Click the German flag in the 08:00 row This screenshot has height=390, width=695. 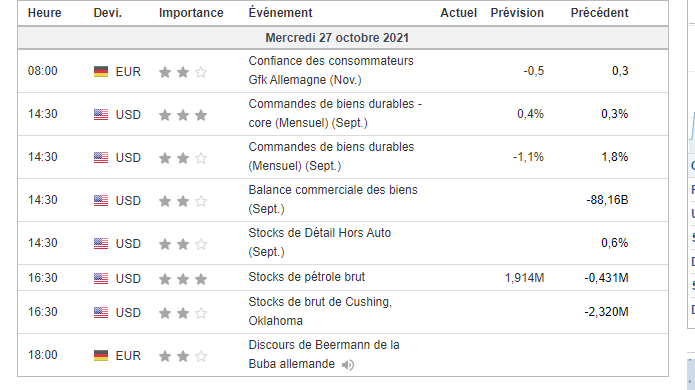101,71
